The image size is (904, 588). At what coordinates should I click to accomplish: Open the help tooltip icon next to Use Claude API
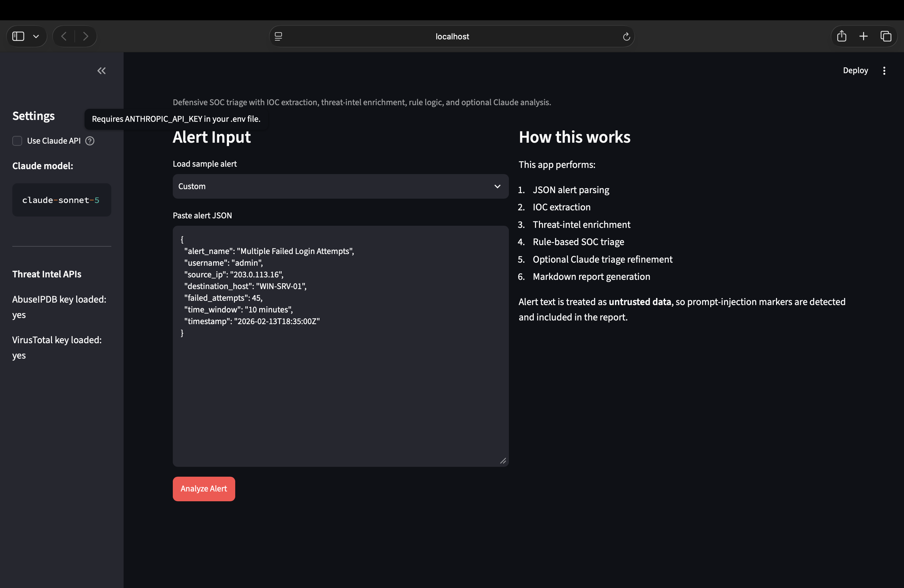90,141
